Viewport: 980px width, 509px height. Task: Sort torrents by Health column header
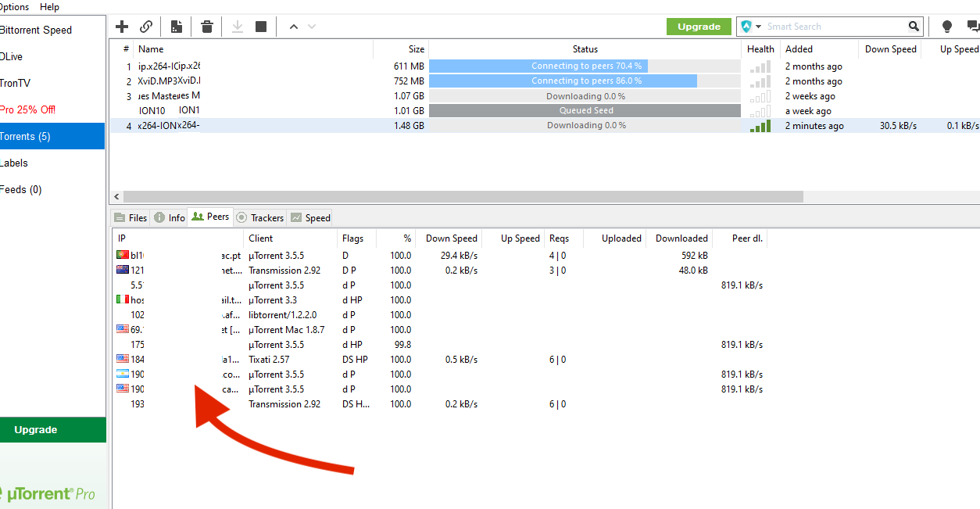(760, 48)
